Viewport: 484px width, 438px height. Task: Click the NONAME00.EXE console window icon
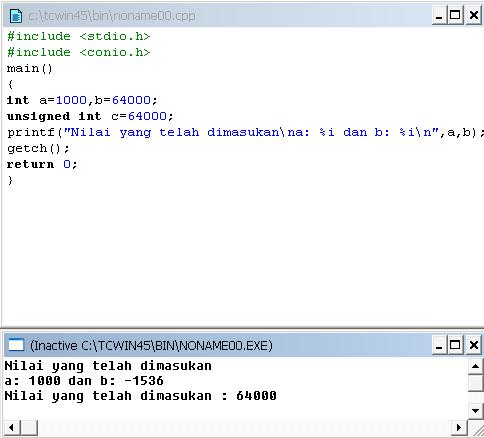click(x=16, y=345)
